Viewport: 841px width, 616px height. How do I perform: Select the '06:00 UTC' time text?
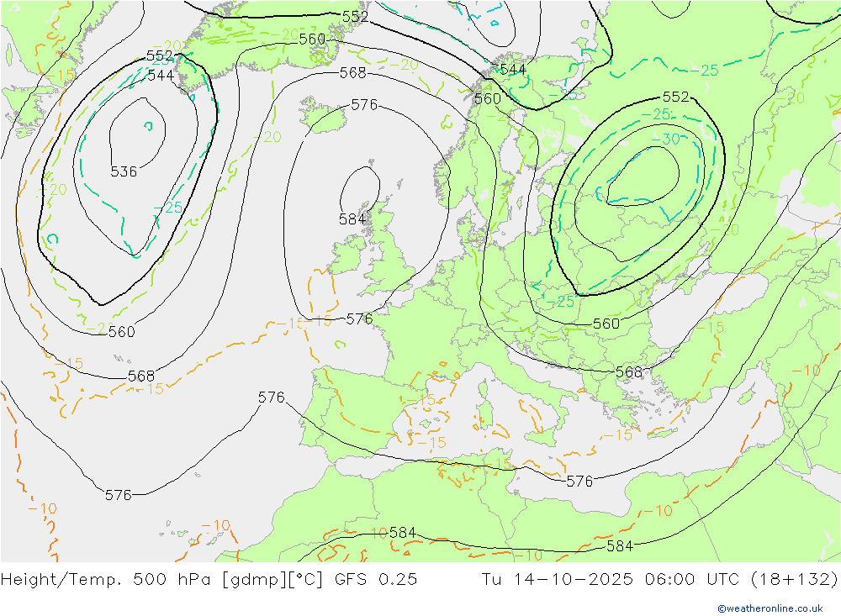click(694, 580)
